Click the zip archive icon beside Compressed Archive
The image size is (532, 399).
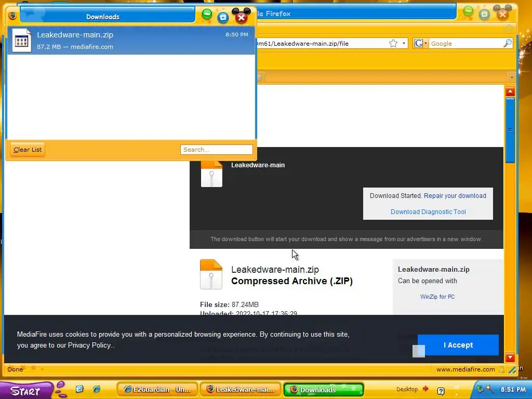click(x=211, y=274)
